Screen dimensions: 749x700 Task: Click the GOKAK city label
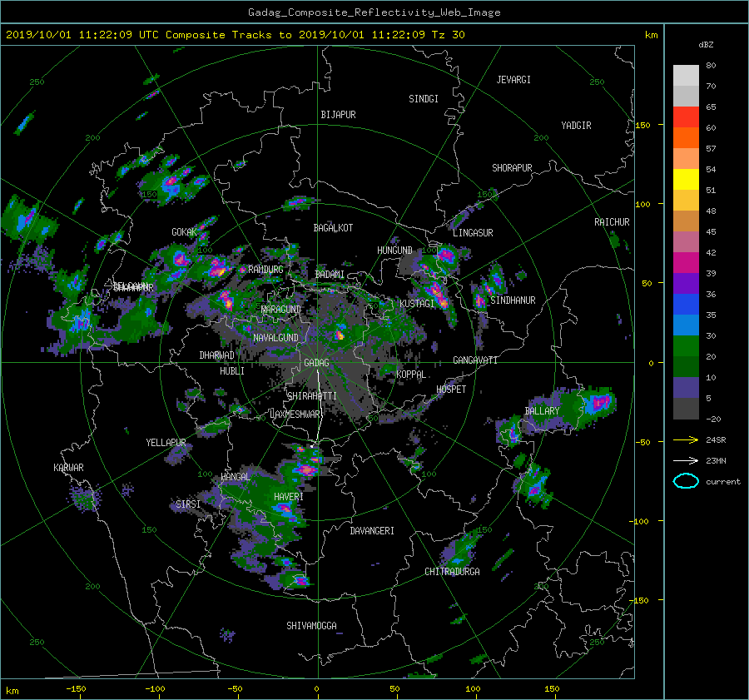click(x=185, y=232)
